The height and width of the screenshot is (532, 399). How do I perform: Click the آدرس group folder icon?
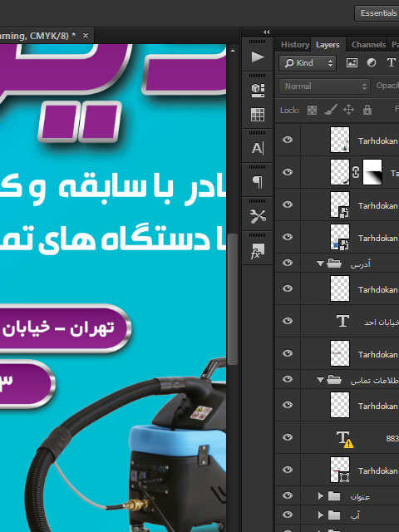(334, 264)
